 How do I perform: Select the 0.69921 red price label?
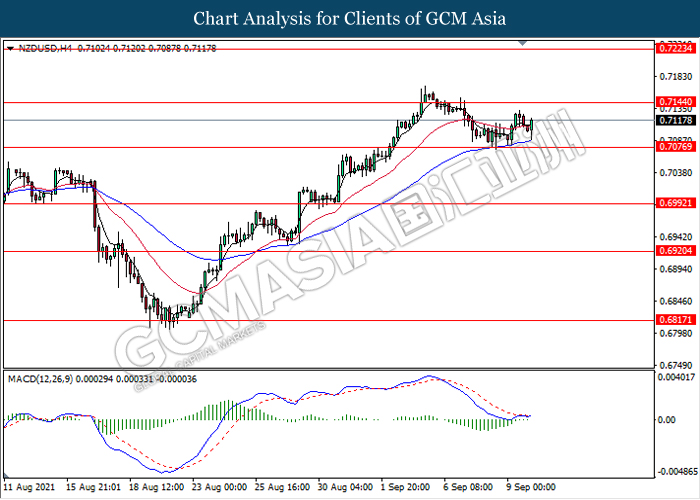pos(675,203)
